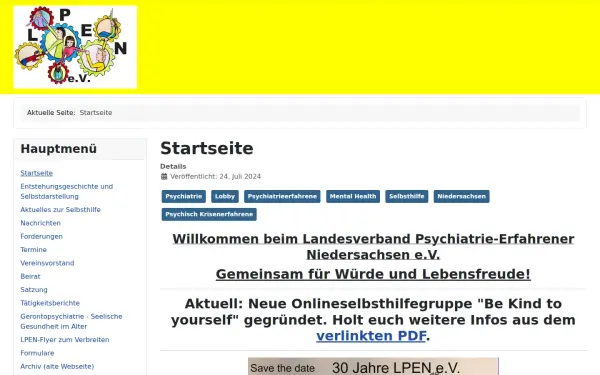Open Archiv (alte Webseite) link

pos(57,367)
